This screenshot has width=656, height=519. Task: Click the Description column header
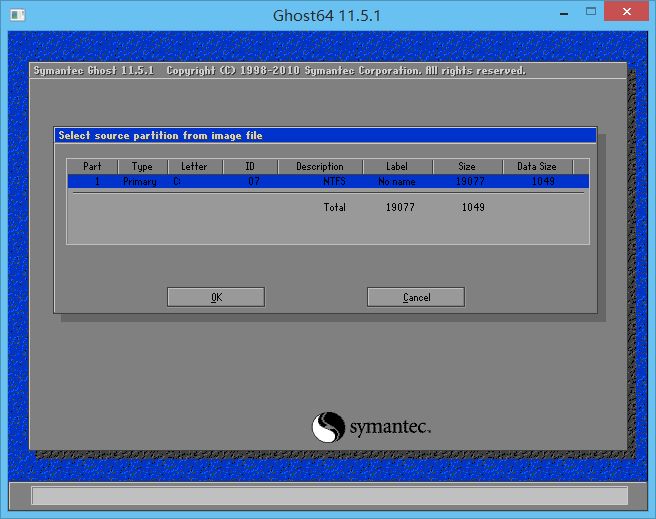(x=320, y=167)
